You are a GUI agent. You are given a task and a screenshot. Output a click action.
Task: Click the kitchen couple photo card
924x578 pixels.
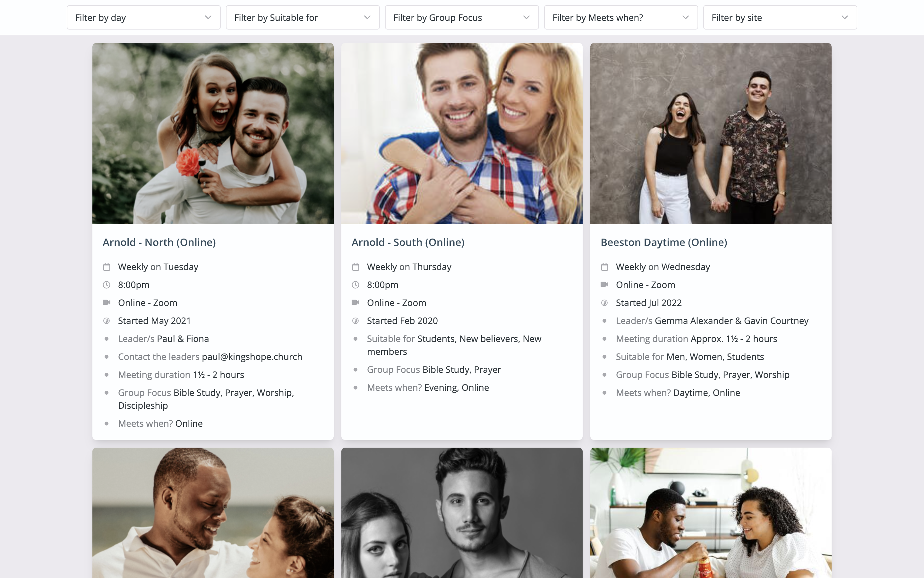[x=711, y=512]
